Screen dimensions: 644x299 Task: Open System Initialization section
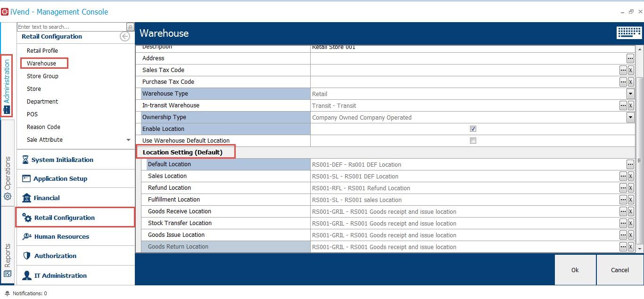[76, 160]
